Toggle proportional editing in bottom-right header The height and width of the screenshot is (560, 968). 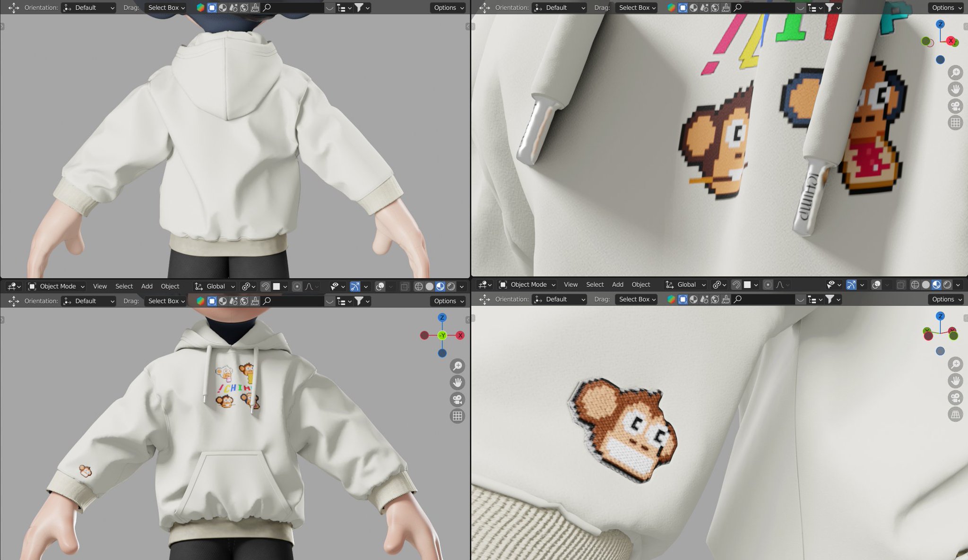768,284
